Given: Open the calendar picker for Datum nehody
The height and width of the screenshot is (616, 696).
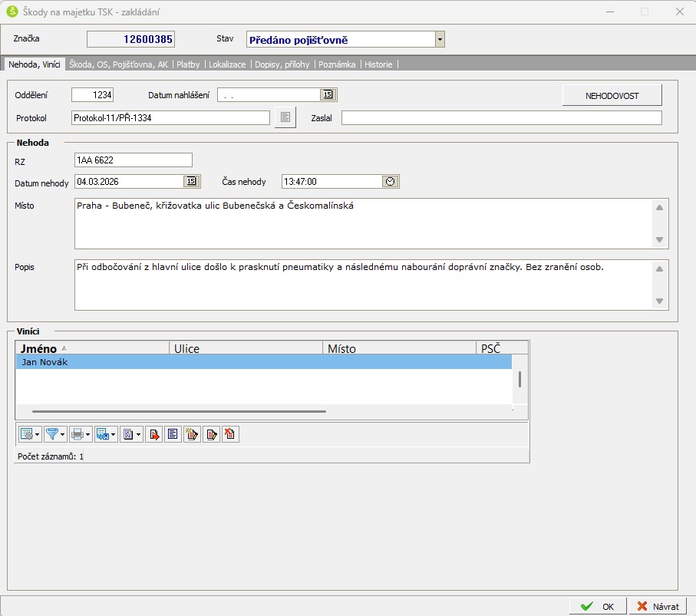Looking at the screenshot, I should pos(191,182).
